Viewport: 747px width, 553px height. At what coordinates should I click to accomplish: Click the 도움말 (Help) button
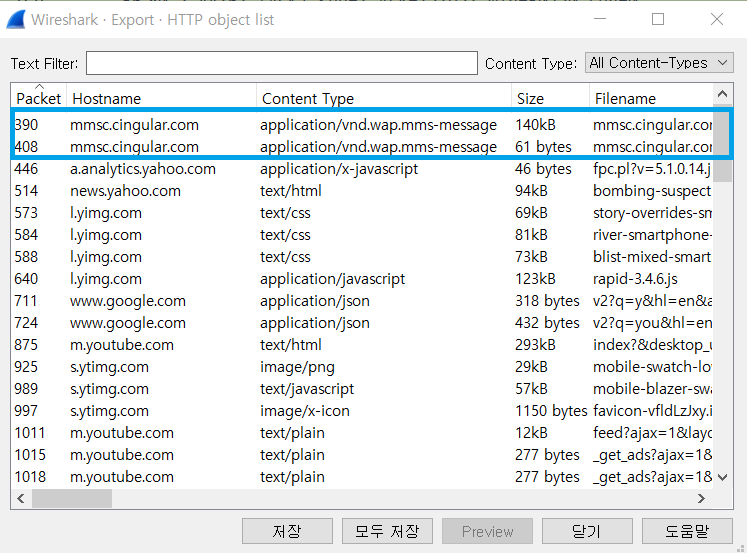(x=687, y=531)
